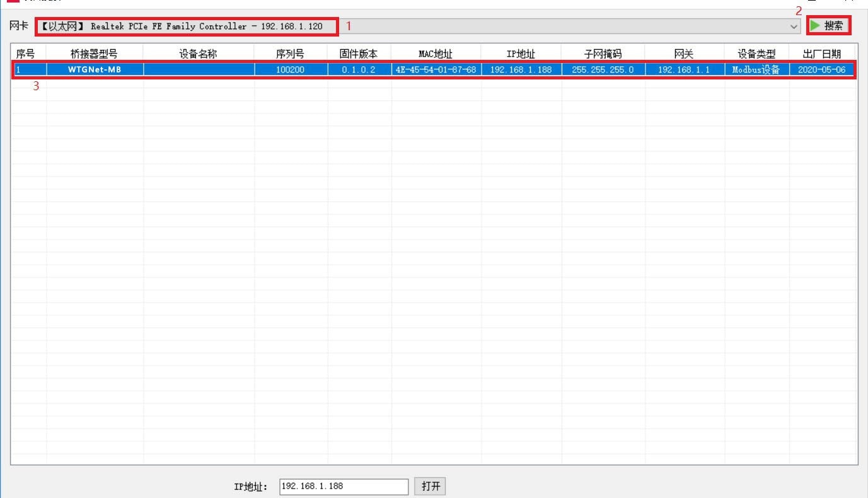Click the IP地址 column header
Image resolution: width=868 pixels, height=498 pixels.
pyautogui.click(x=521, y=54)
